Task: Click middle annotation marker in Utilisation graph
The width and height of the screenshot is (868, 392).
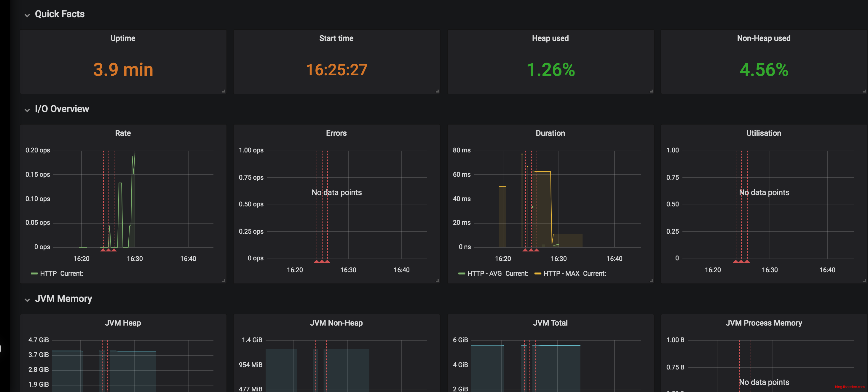Action: point(741,261)
